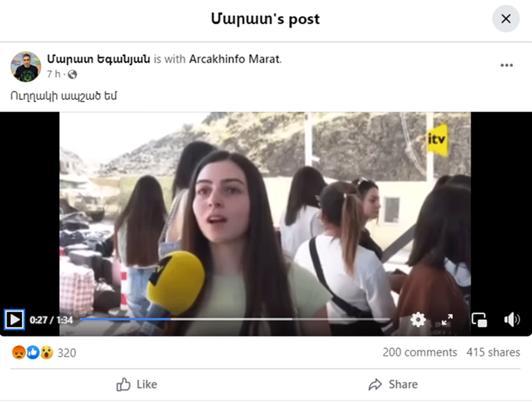
Task: Open picture-in-picture mini player
Action: [479, 320]
